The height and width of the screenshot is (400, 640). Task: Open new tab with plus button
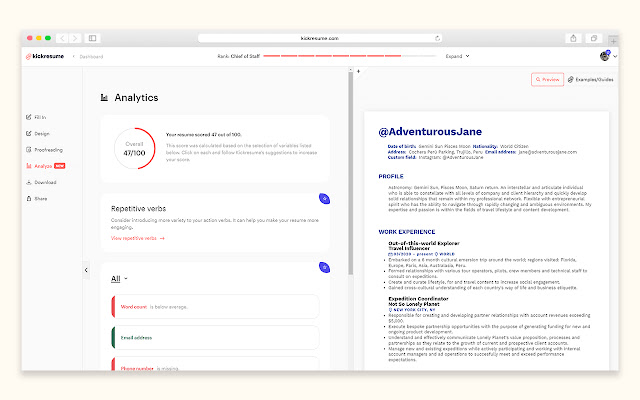coord(613,40)
